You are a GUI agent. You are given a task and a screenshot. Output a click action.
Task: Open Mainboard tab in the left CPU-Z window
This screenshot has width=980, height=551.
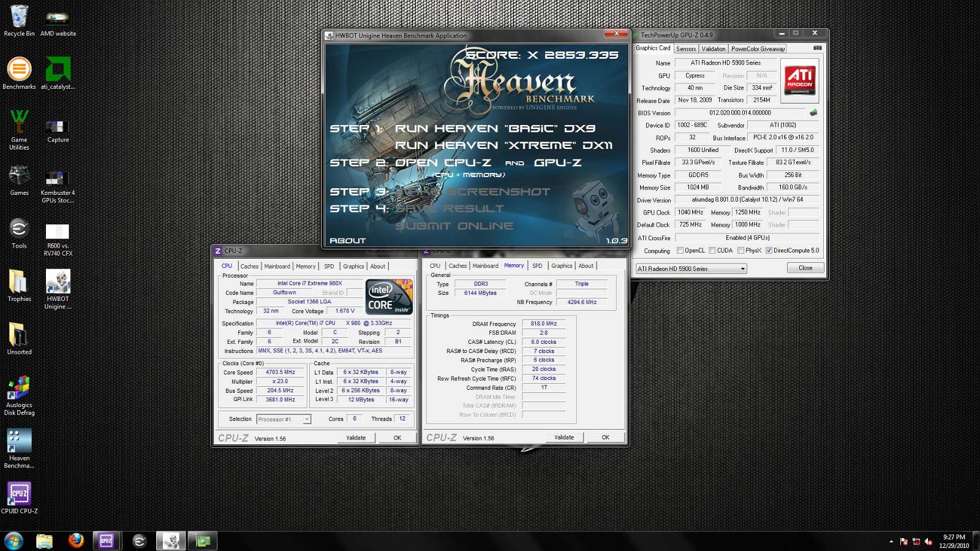coord(277,266)
